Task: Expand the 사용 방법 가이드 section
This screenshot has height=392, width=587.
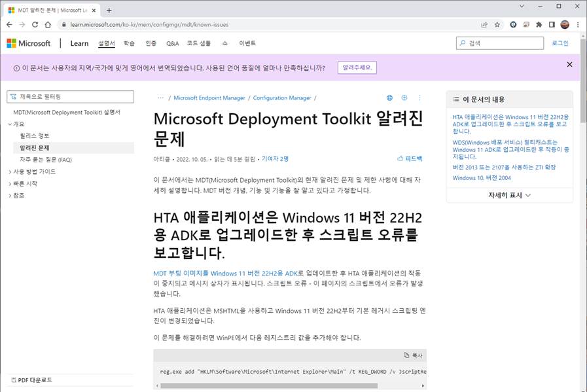Action: click(32, 171)
